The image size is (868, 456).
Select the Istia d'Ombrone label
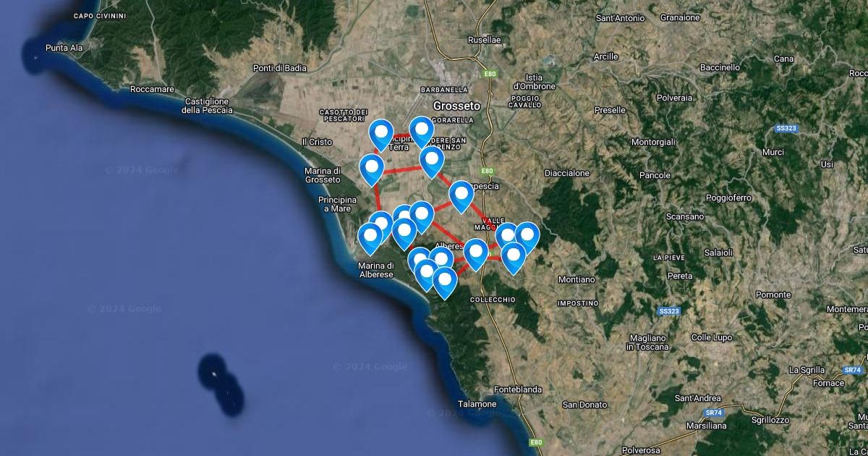[534, 82]
